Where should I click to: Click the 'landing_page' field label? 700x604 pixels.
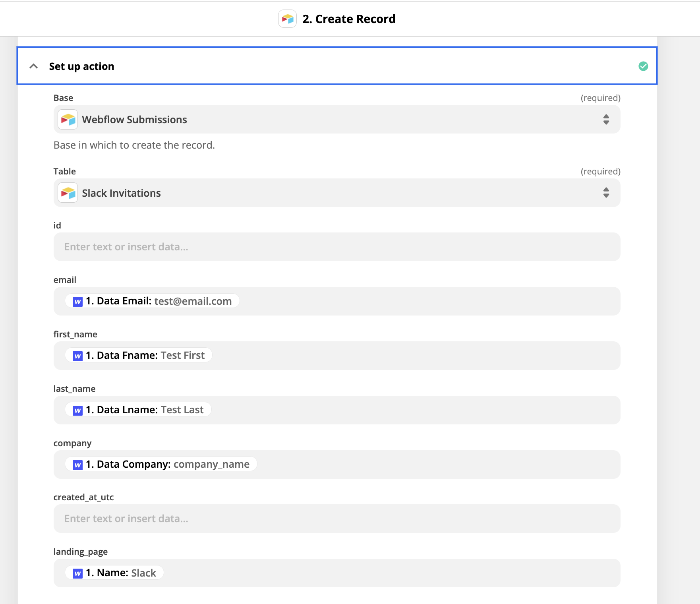81,552
